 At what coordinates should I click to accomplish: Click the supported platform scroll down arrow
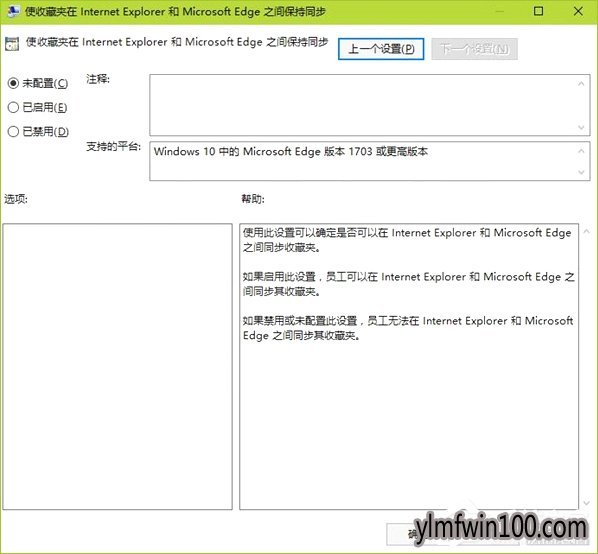pyautogui.click(x=581, y=172)
